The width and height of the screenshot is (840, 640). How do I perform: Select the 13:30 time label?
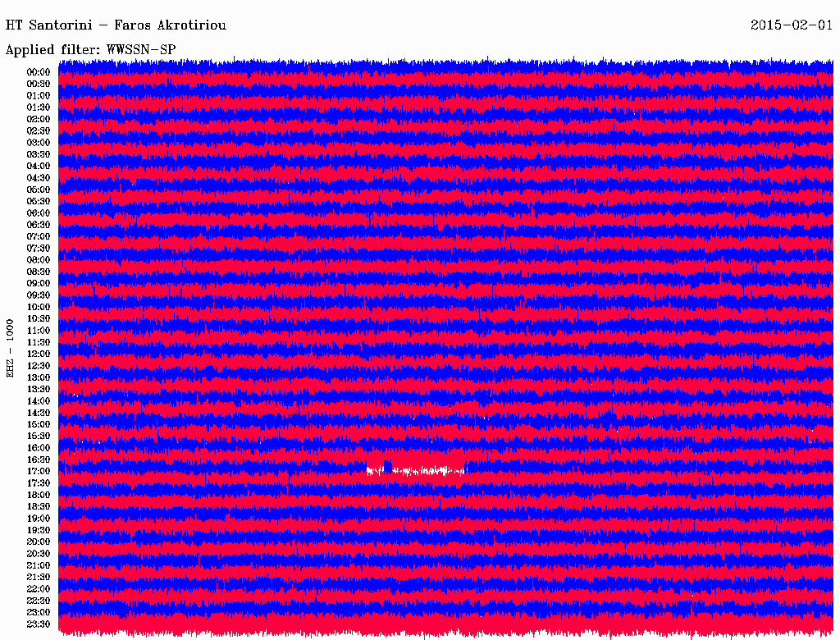pyautogui.click(x=39, y=389)
